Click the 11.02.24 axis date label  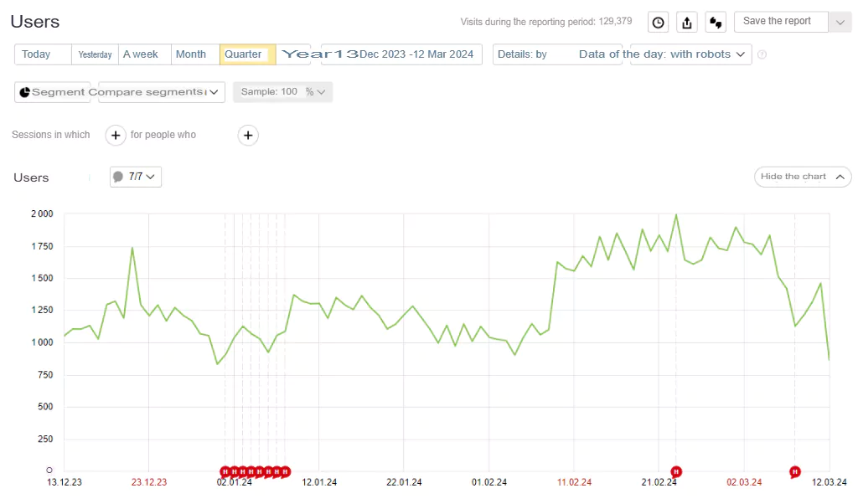(x=574, y=482)
